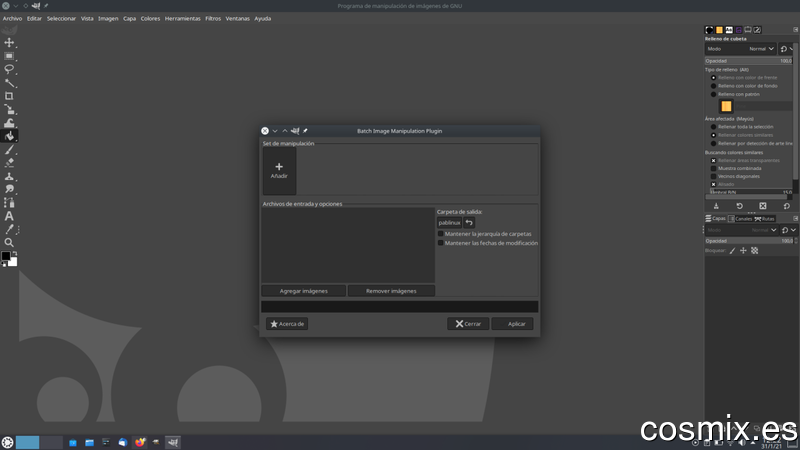Open the Archivo menu
The height and width of the screenshot is (450, 800).
click(12, 18)
